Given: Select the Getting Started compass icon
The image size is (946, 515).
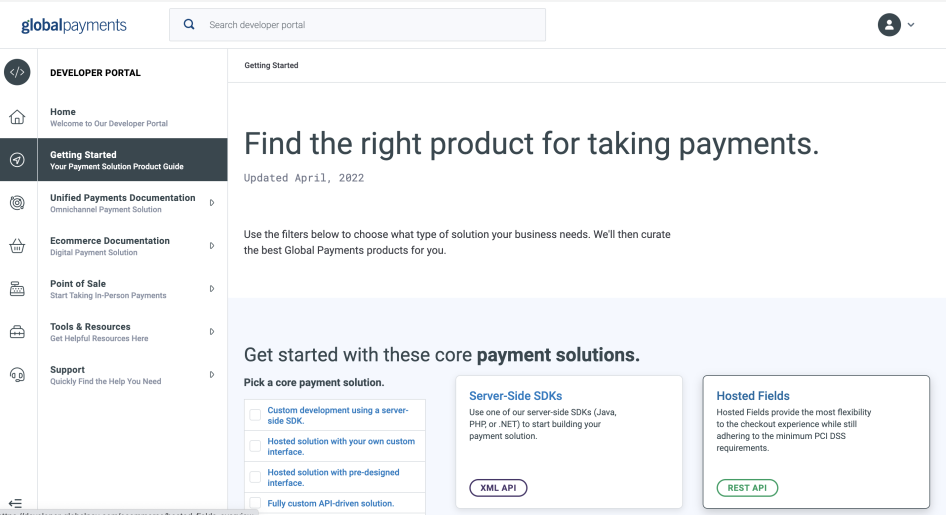Looking at the screenshot, I should click(x=17, y=160).
